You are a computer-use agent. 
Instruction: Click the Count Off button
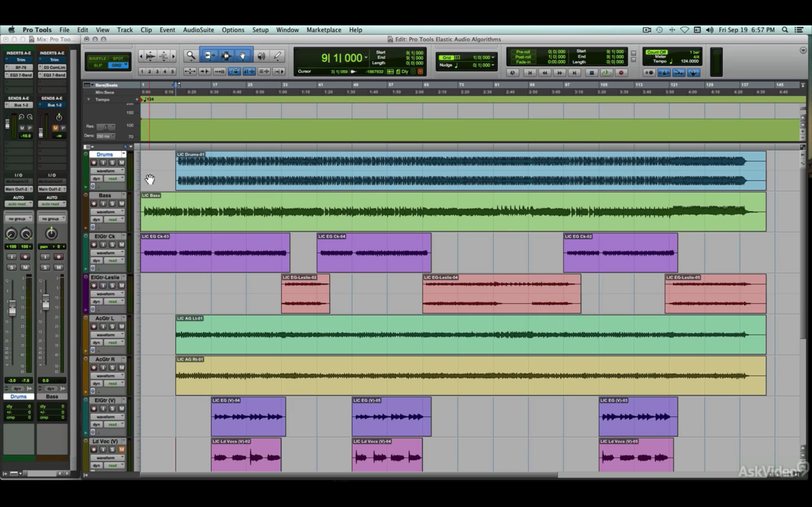pyautogui.click(x=656, y=52)
